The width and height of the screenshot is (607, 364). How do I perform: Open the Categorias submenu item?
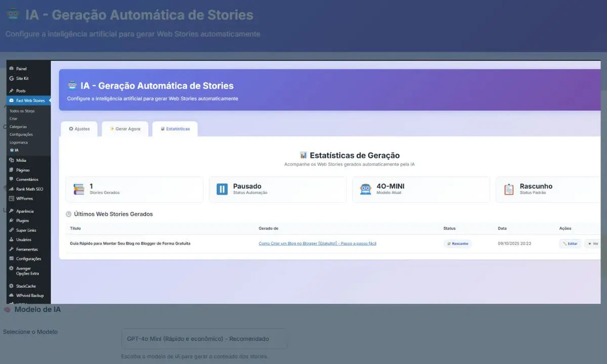tap(18, 127)
